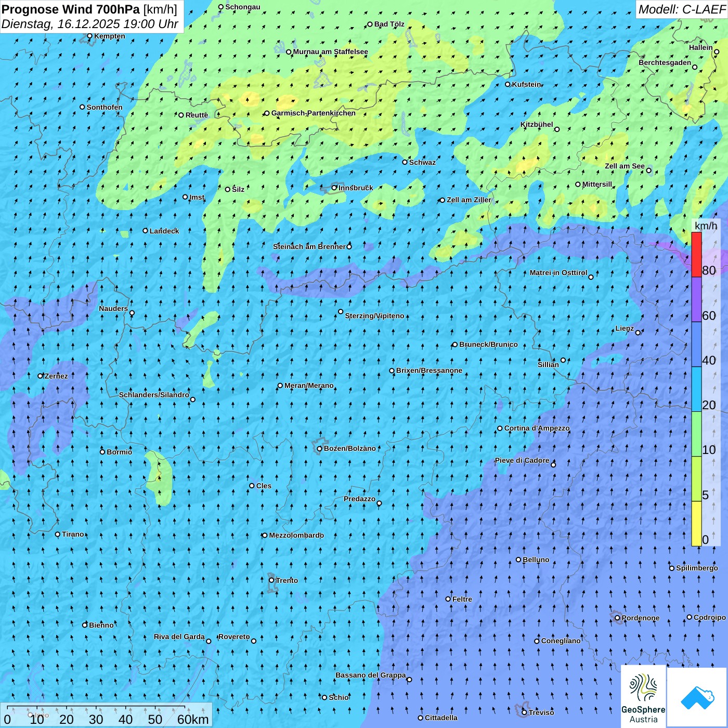
Task: Click the Zernez label
Action: (x=56, y=376)
